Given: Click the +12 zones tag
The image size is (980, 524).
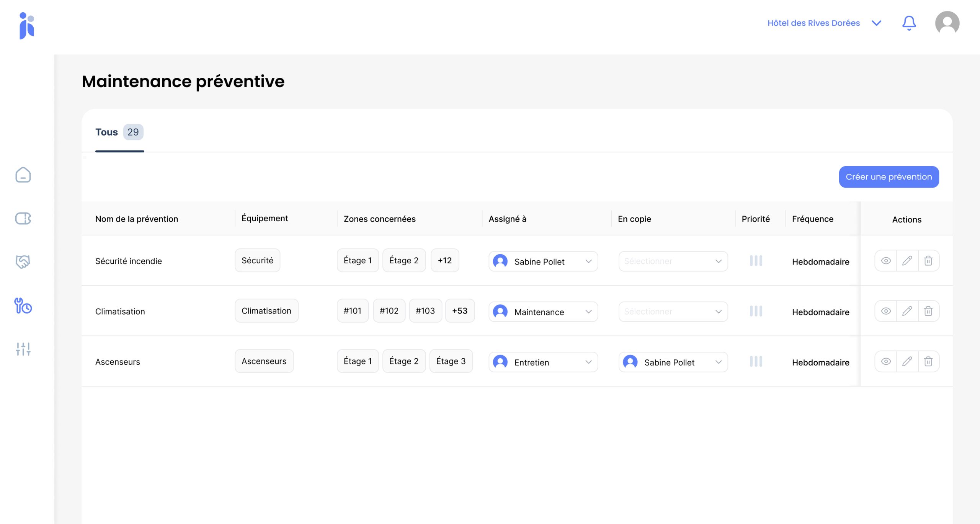Looking at the screenshot, I should (444, 260).
